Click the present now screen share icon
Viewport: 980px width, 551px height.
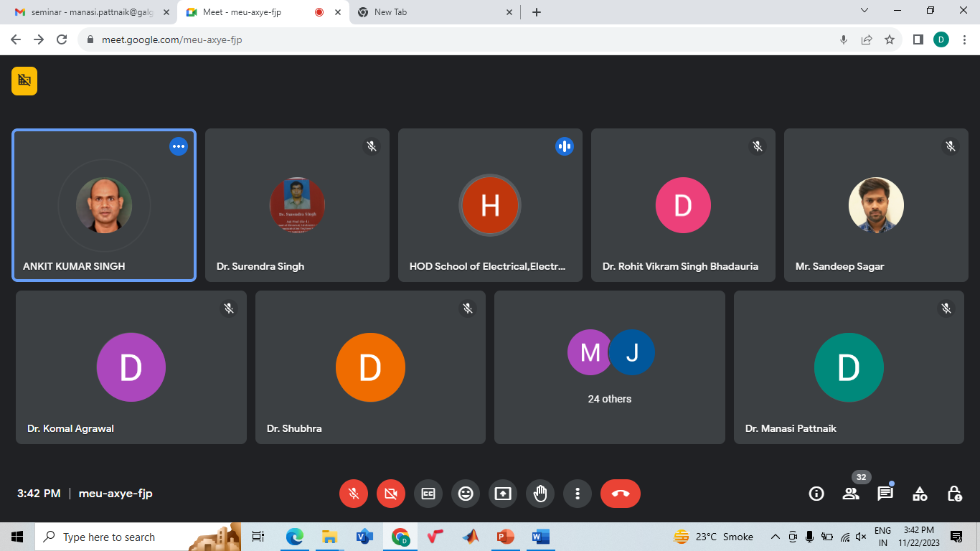coord(503,494)
